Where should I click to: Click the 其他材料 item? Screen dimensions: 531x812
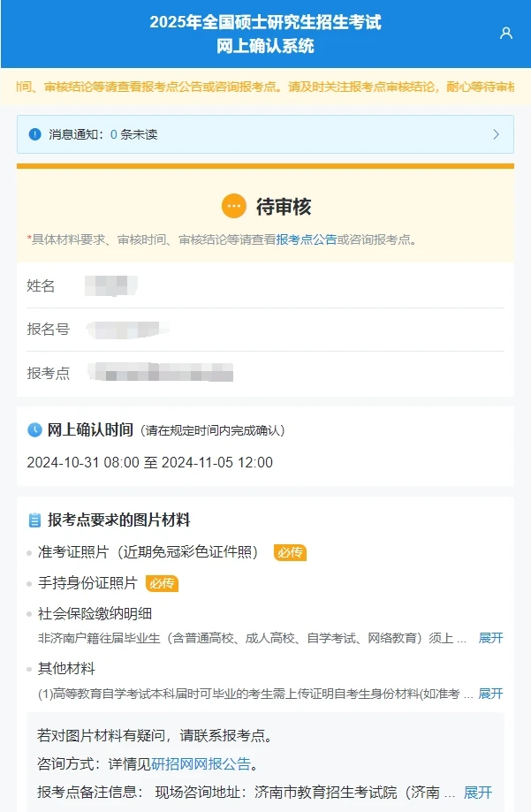[x=66, y=669]
